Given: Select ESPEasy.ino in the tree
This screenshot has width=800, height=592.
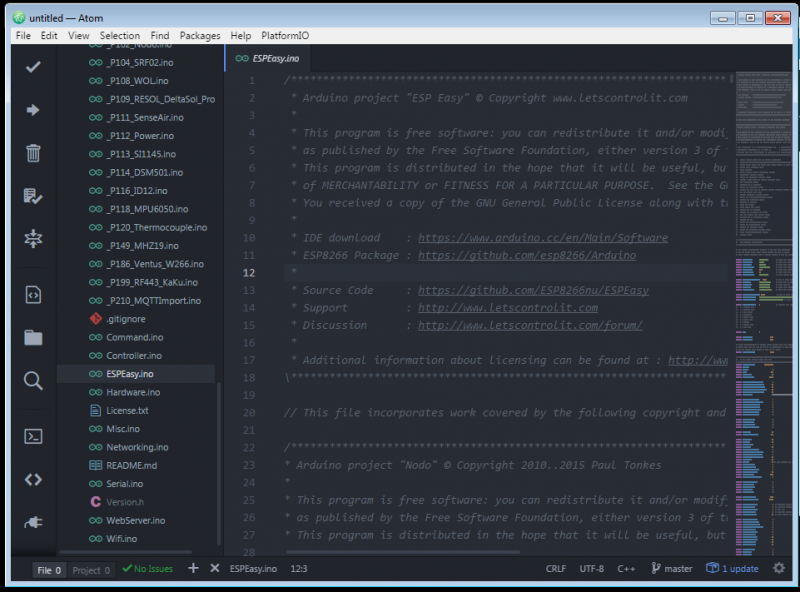Looking at the screenshot, I should pos(136,374).
